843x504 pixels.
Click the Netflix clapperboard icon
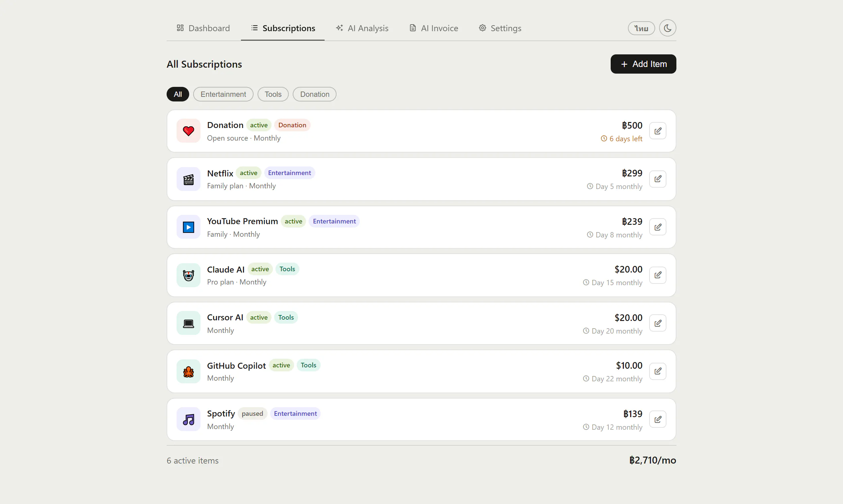pyautogui.click(x=188, y=179)
